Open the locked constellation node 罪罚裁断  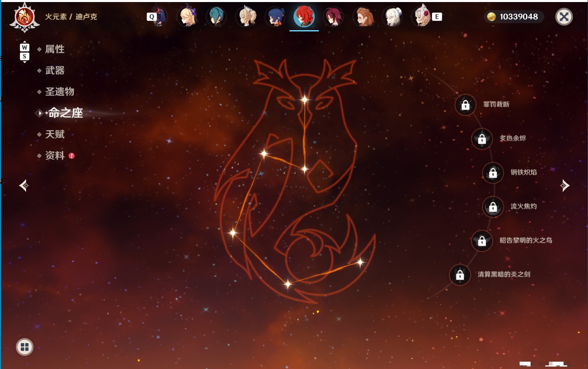tap(465, 105)
